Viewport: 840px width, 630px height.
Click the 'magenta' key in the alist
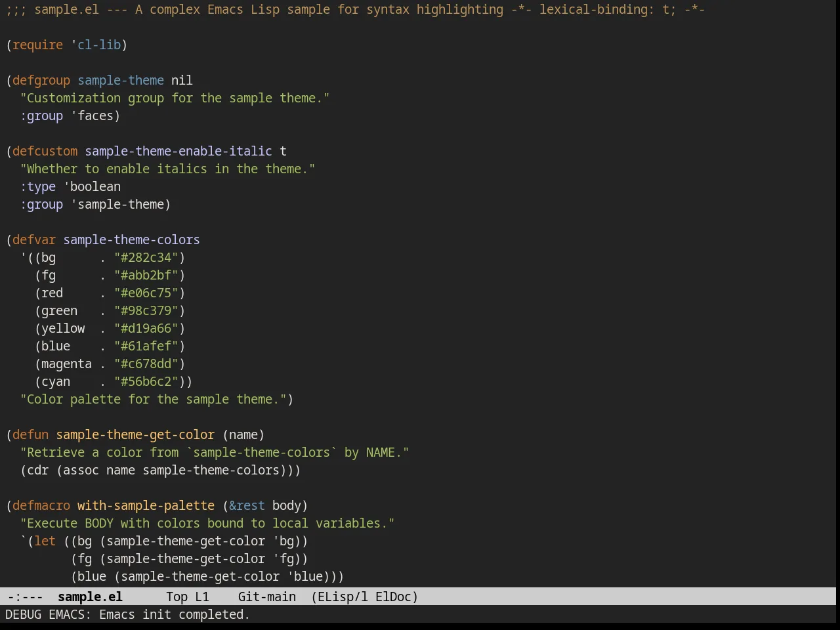click(x=66, y=364)
